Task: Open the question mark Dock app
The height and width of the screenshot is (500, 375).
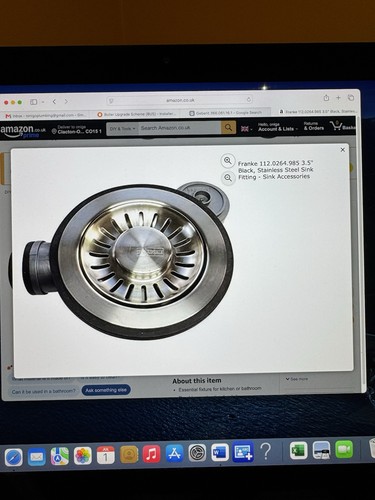Action: (x=266, y=451)
